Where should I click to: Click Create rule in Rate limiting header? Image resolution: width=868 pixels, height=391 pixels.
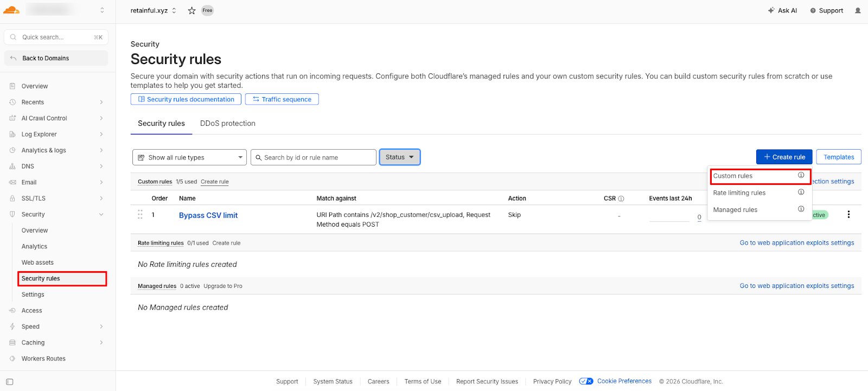(226, 243)
